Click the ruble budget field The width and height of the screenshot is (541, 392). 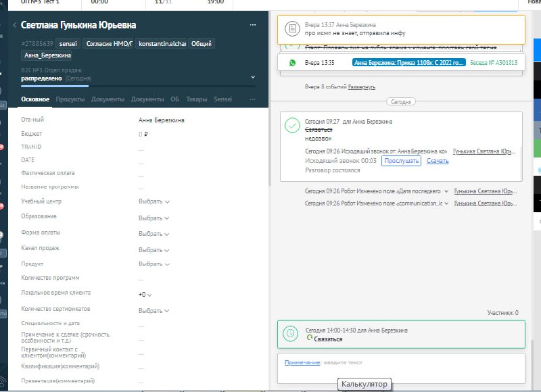tap(143, 134)
